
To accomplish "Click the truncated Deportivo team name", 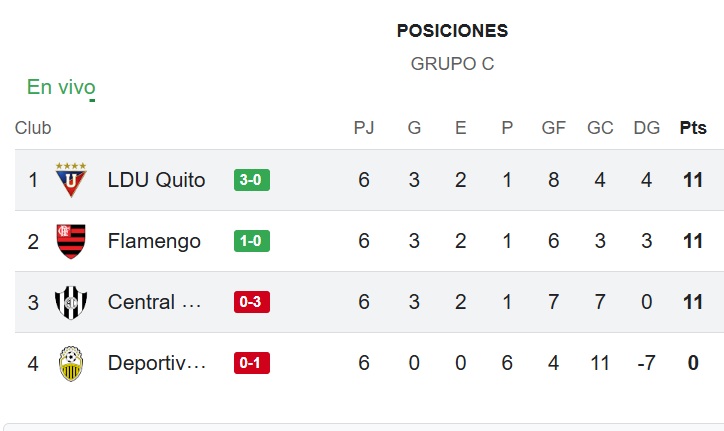I will [157, 363].
